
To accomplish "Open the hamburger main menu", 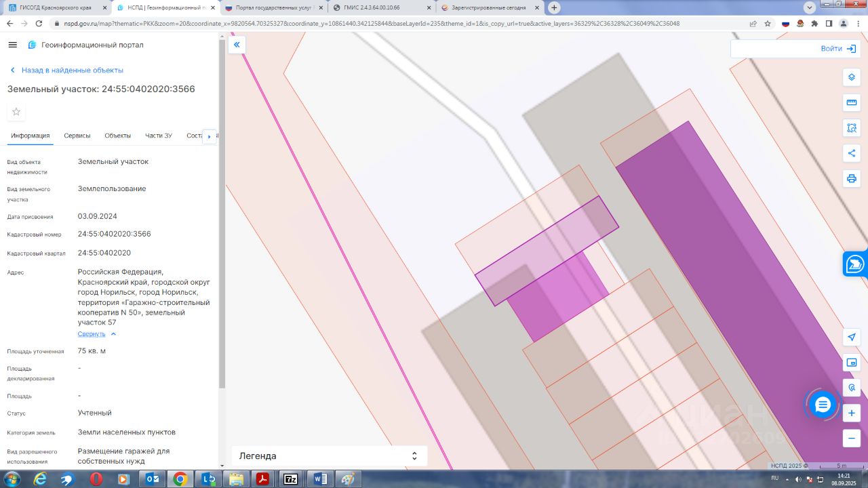I will [x=12, y=45].
